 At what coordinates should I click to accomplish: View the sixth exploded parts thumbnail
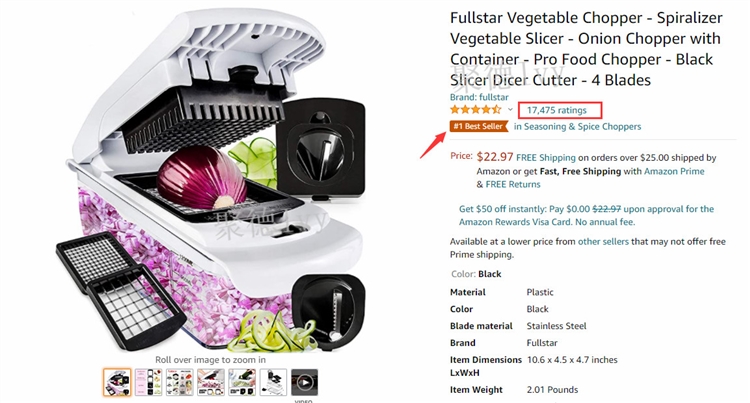(273, 382)
